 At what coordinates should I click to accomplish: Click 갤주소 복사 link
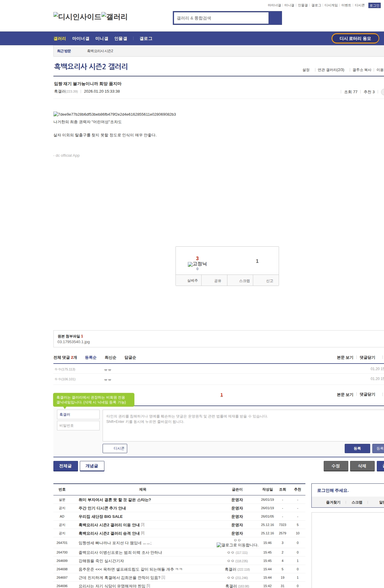point(362,70)
